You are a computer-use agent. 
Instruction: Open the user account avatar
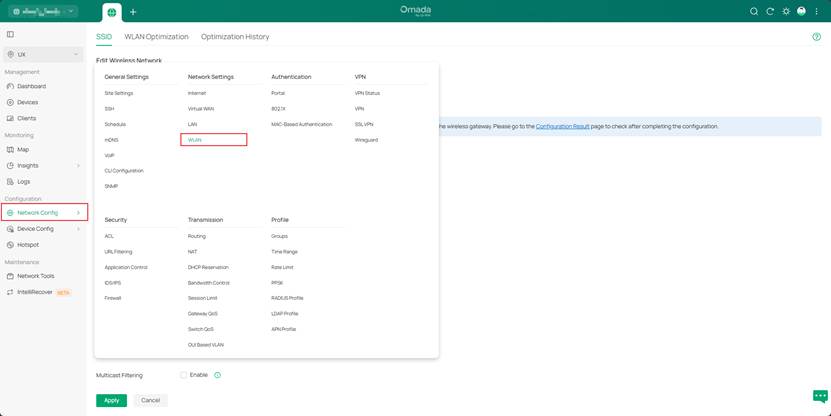click(x=801, y=11)
